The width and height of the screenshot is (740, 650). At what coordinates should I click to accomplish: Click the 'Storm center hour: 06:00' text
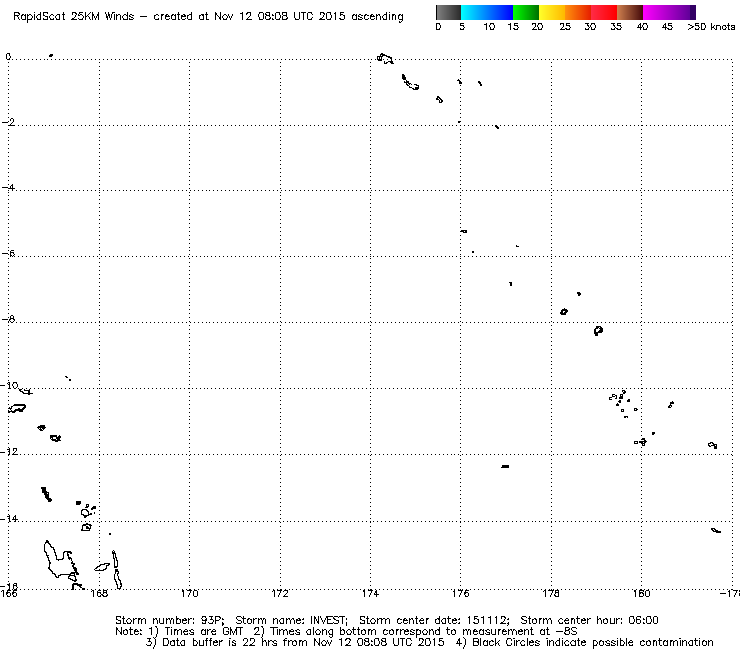tap(589, 620)
